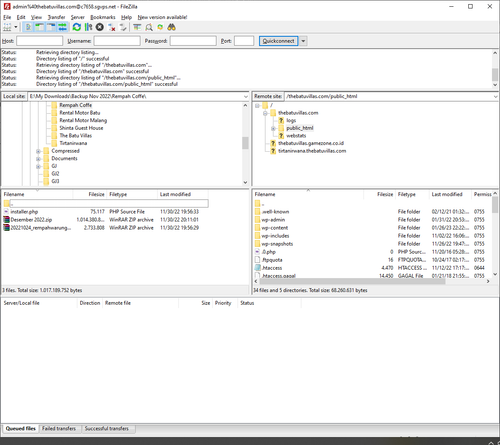
Task: Sort local list by Last modified column
Action: coord(183,194)
